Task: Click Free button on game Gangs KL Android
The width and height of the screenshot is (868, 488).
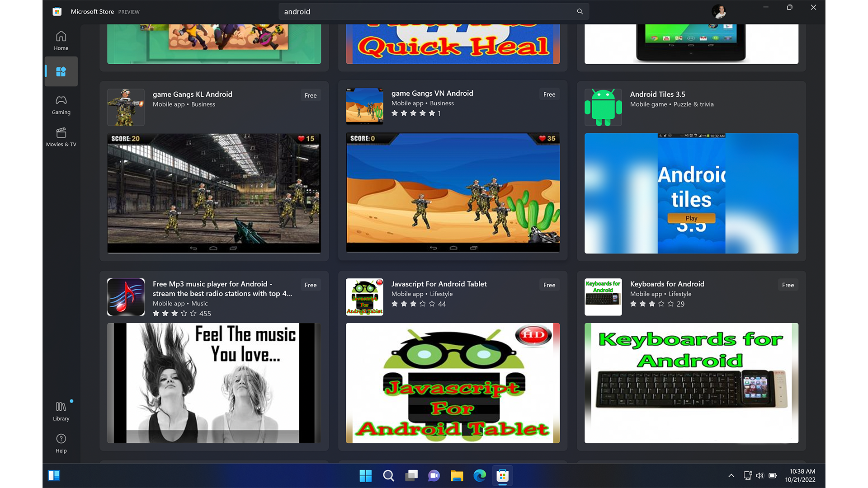Action: [x=311, y=95]
